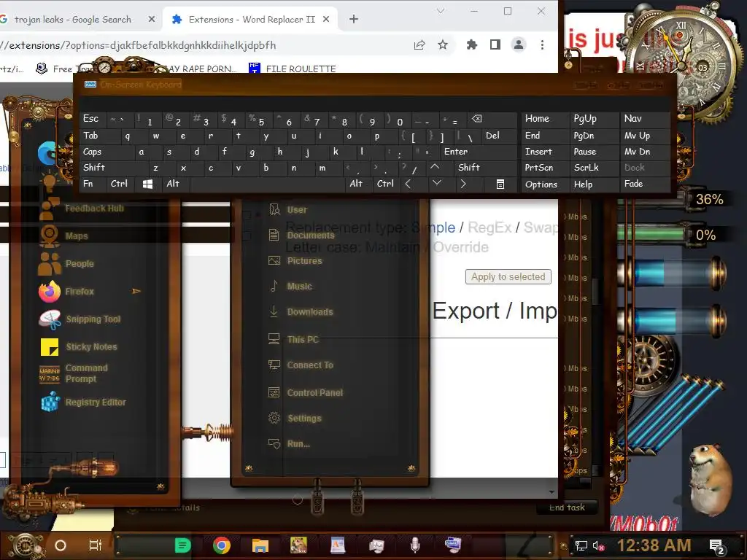Viewport: 747px width, 560px height.
Task: Open Task View from the taskbar
Action: click(x=96, y=545)
